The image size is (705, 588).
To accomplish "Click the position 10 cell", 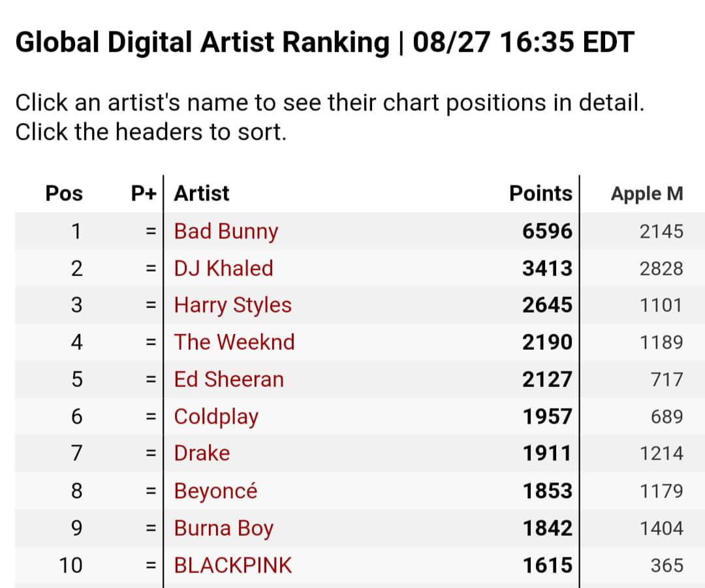I will tap(70, 566).
